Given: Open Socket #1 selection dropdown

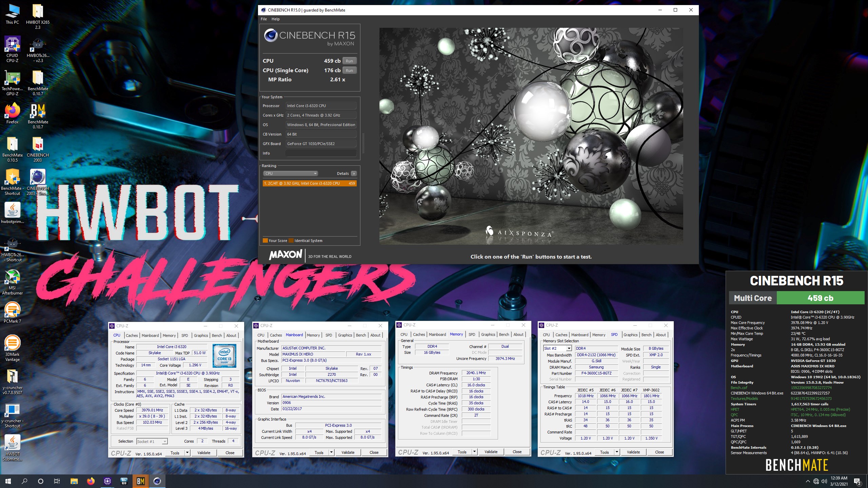Looking at the screenshot, I should click(x=152, y=441).
